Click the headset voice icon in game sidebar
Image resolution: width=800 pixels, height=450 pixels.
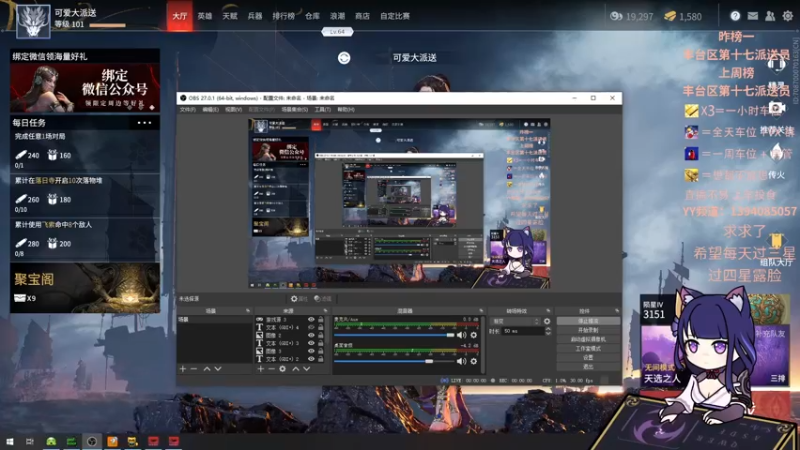click(x=776, y=65)
